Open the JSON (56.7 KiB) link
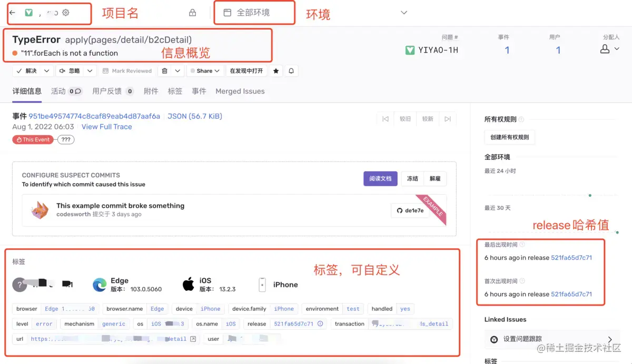 tap(195, 116)
